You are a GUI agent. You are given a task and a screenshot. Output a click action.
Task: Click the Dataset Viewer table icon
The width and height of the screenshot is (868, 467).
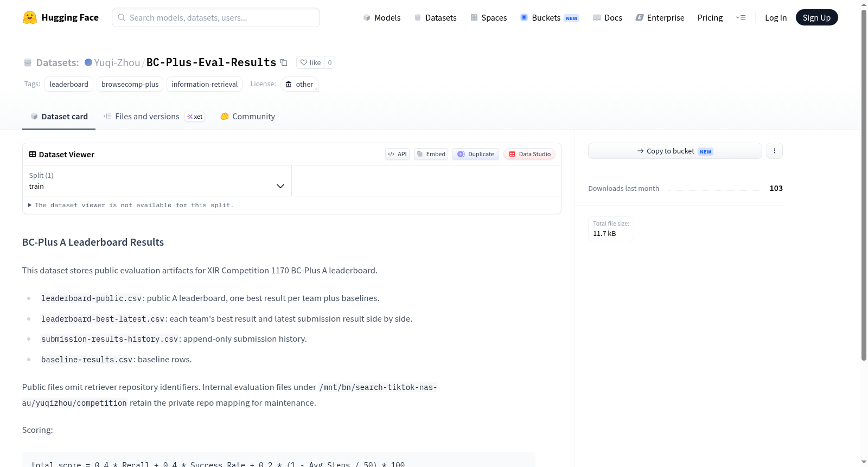click(x=33, y=154)
